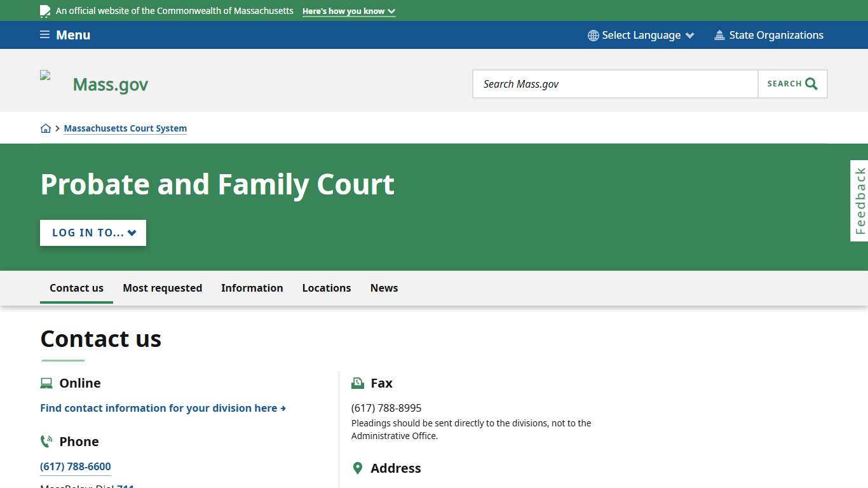Click the fax machine icon beside Fax
The height and width of the screenshot is (488, 868).
coord(357,383)
